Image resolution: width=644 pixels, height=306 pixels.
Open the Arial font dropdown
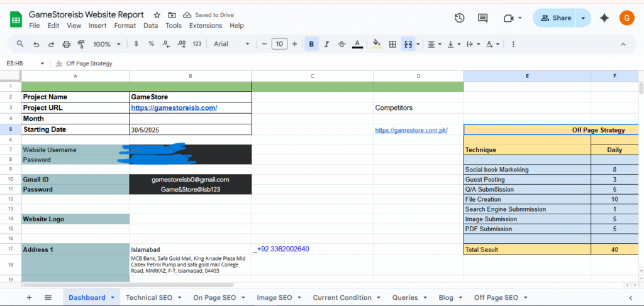[x=231, y=44]
